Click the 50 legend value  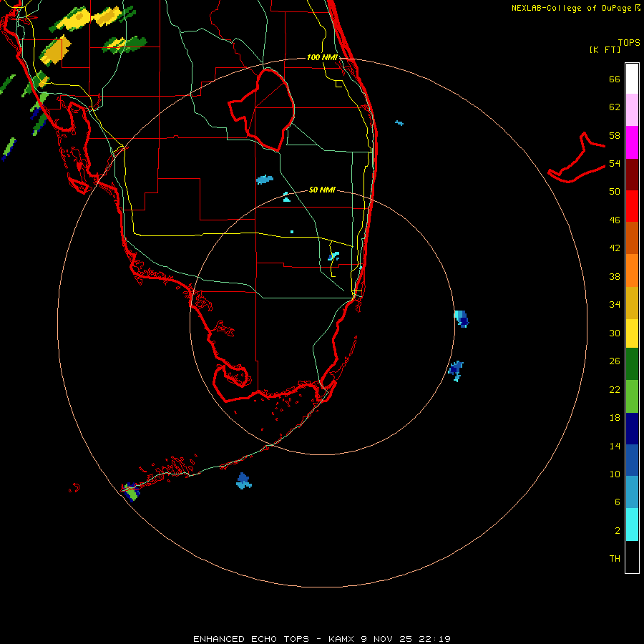point(615,192)
